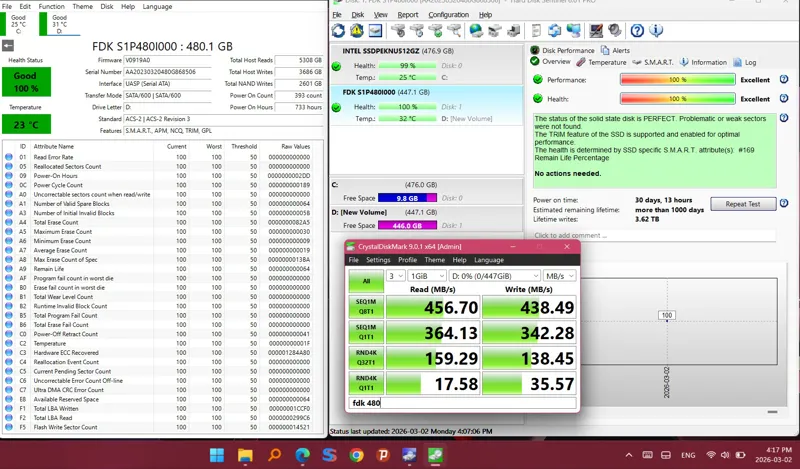The width and height of the screenshot is (800, 469).
Task: Click the disk magnifier test toolbar icon
Action: [x=454, y=31]
